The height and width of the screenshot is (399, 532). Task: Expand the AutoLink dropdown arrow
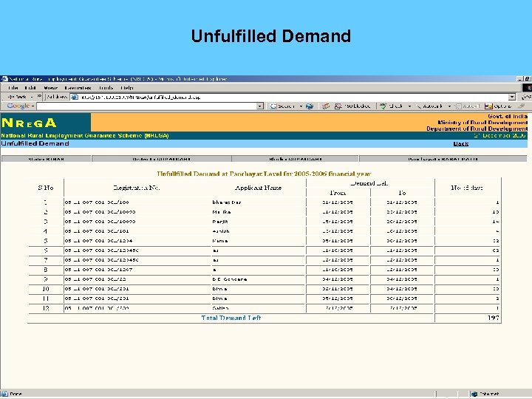point(449,106)
